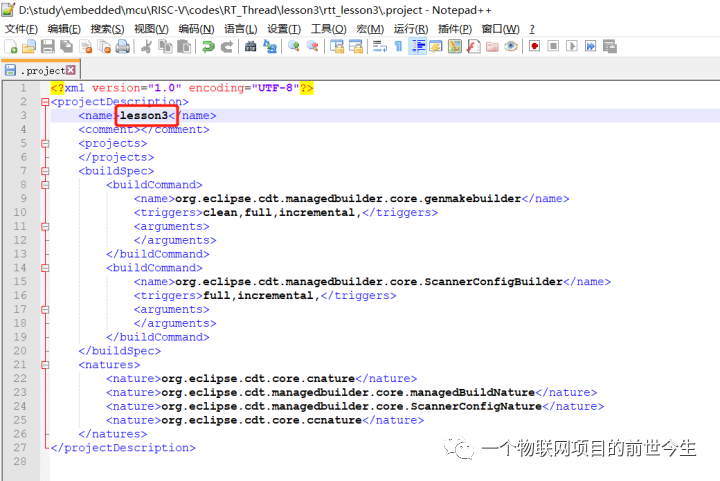Toggle synchronized vertical scrolling
This screenshot has width=720, height=481.
(337, 46)
